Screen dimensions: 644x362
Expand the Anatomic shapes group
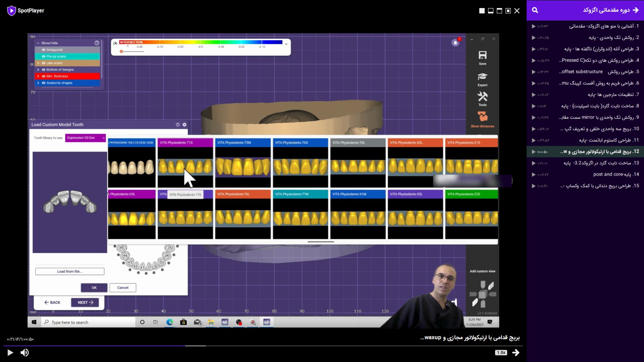click(x=38, y=83)
